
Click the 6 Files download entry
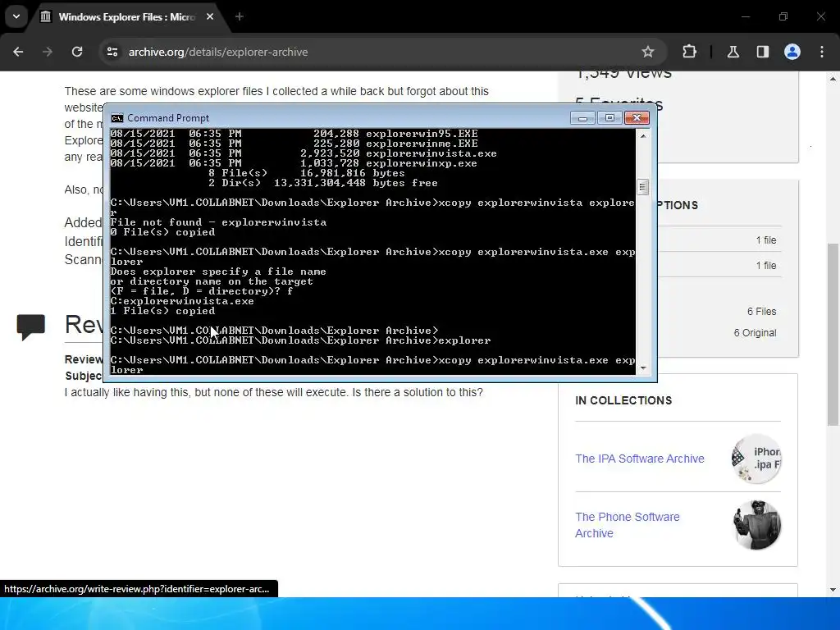tap(762, 311)
